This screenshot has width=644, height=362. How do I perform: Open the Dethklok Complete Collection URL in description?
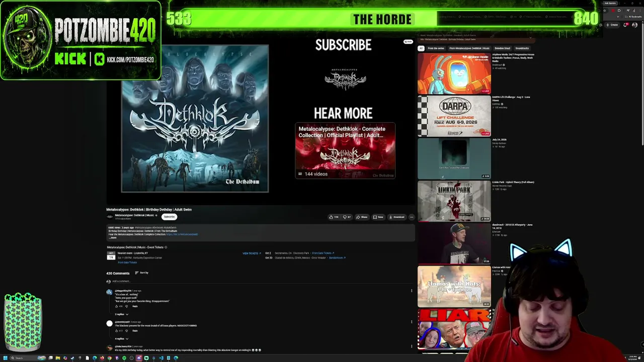coord(182,234)
